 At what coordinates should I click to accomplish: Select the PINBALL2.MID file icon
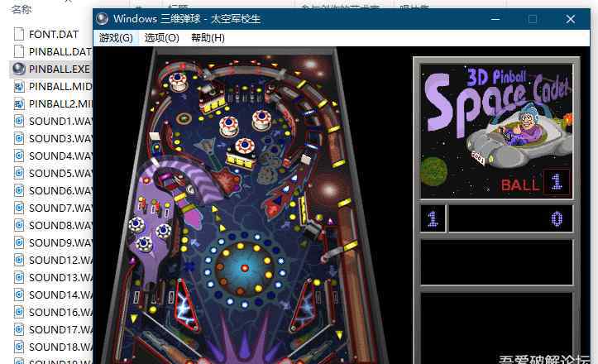[19, 103]
